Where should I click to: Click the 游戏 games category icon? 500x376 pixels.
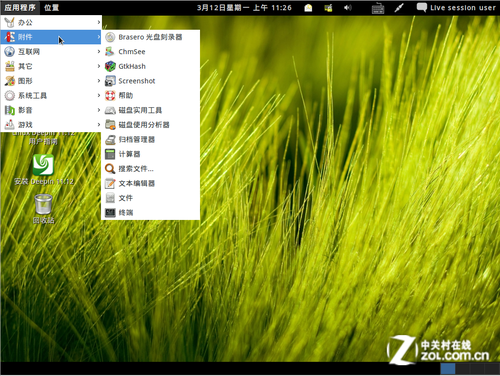(x=10, y=125)
